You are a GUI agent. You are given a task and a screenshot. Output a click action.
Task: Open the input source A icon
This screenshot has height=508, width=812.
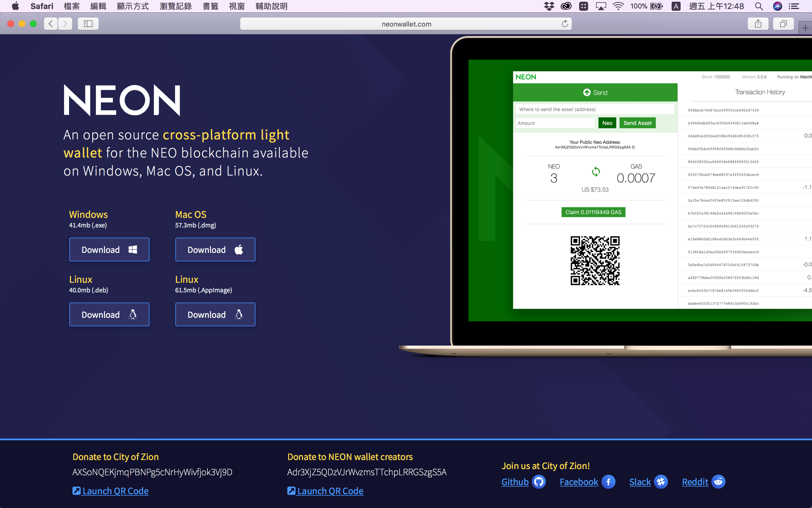(x=676, y=6)
